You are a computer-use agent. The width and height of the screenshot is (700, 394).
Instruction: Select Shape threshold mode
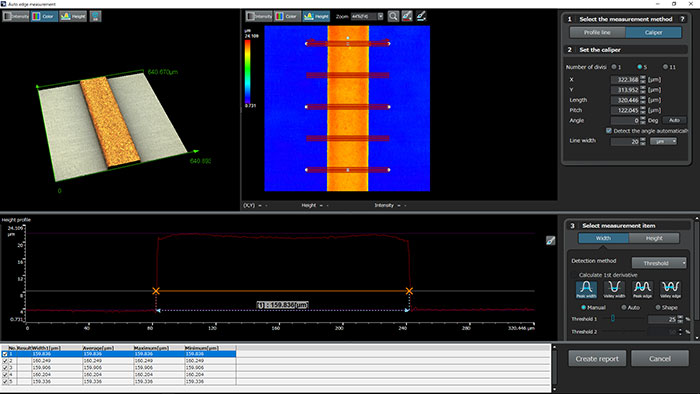[x=658, y=307]
